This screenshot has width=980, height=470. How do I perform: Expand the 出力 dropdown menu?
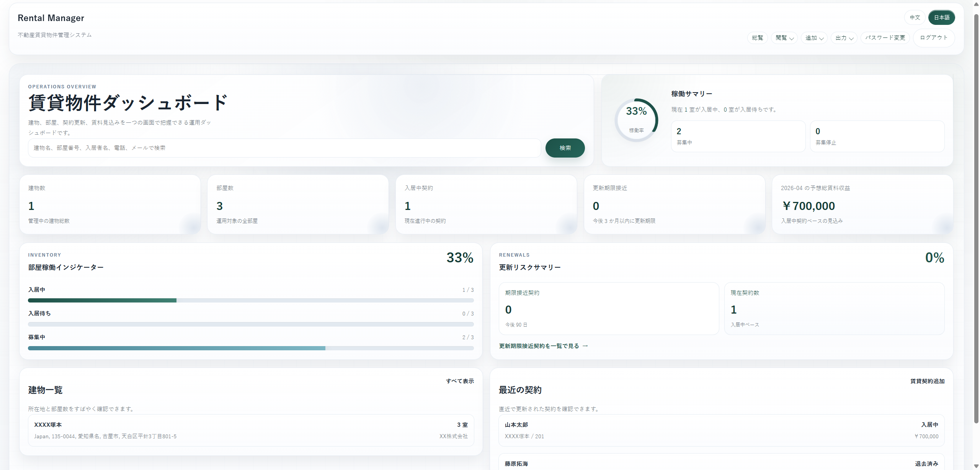tap(844, 38)
